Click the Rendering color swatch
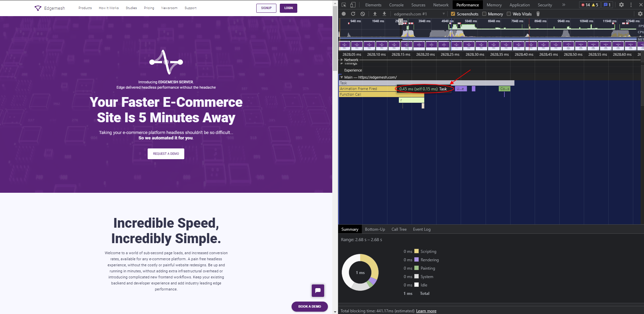 click(417, 260)
